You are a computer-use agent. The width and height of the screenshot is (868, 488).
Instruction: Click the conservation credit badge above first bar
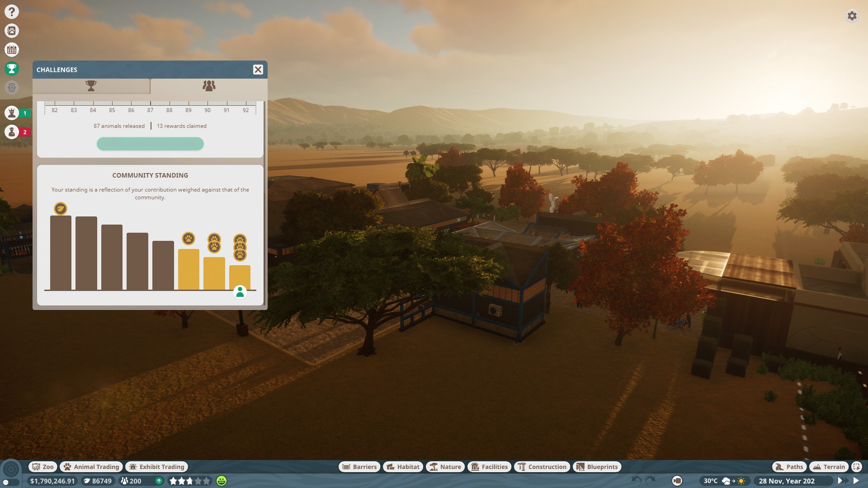click(61, 208)
